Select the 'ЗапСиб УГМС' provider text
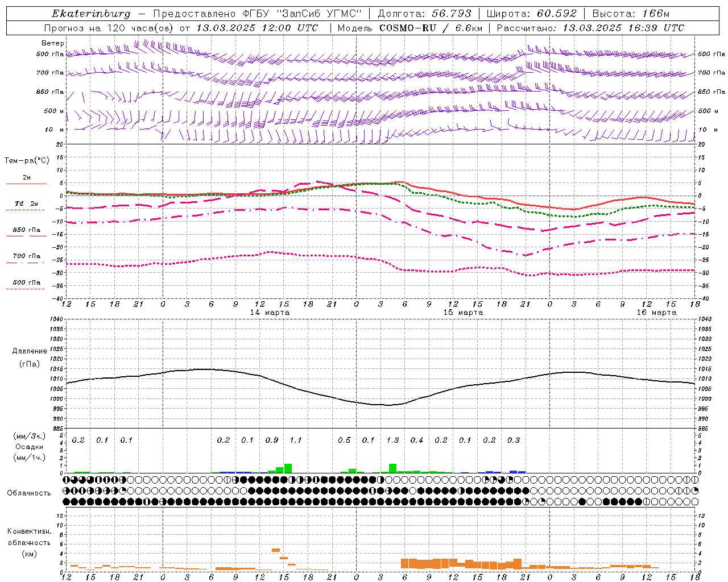The image size is (728, 582). 318,14
